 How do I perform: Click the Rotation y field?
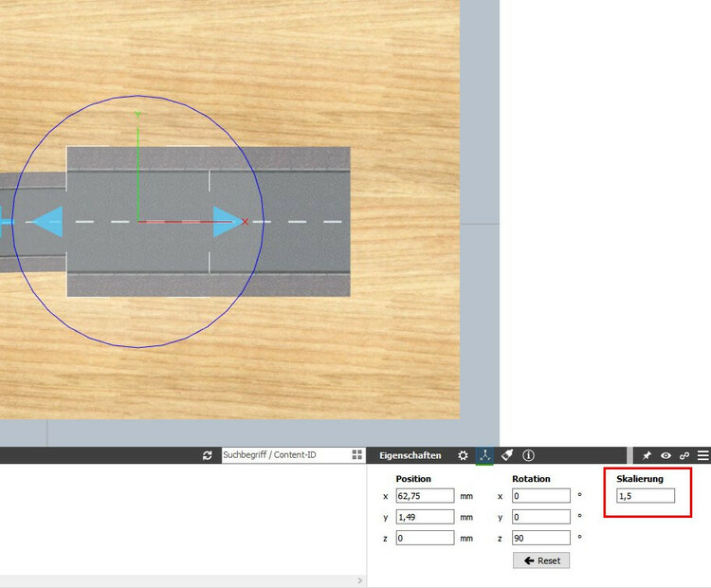click(x=541, y=517)
